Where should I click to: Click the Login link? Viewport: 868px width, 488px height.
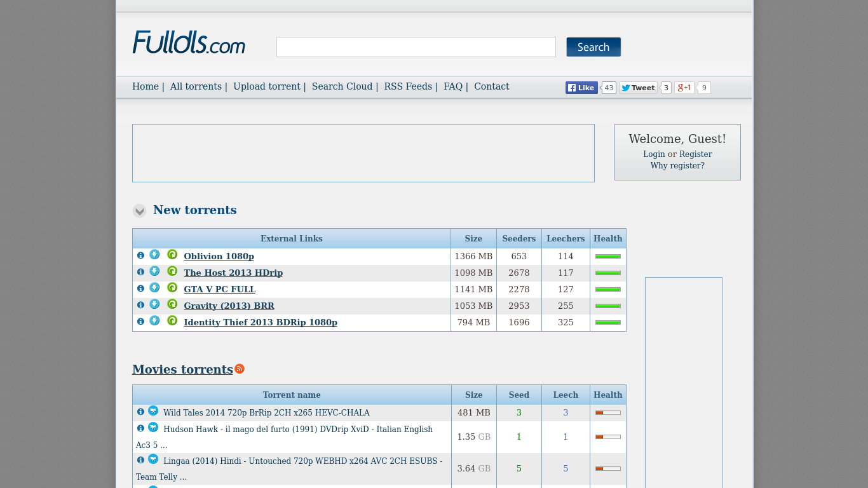(654, 154)
